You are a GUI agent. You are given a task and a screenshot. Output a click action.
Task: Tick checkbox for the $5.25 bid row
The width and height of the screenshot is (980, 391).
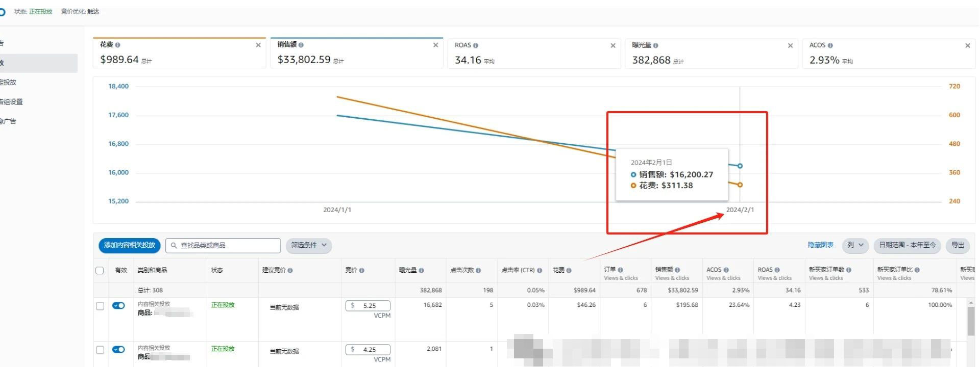(x=100, y=306)
